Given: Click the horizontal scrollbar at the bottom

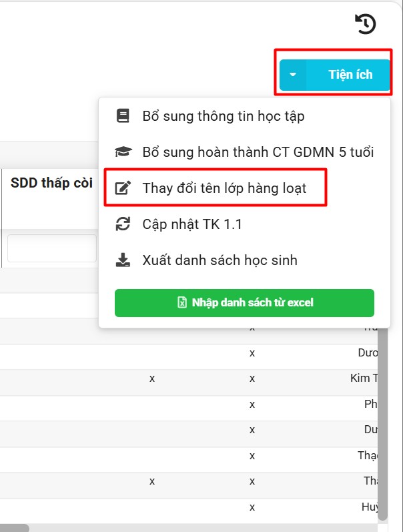Looking at the screenshot, I should click(15, 528).
